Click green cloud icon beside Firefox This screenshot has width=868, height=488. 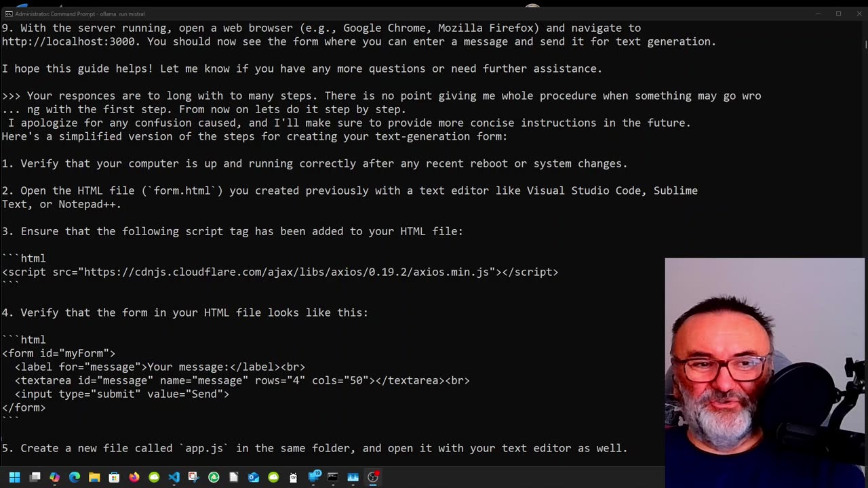pos(154,477)
